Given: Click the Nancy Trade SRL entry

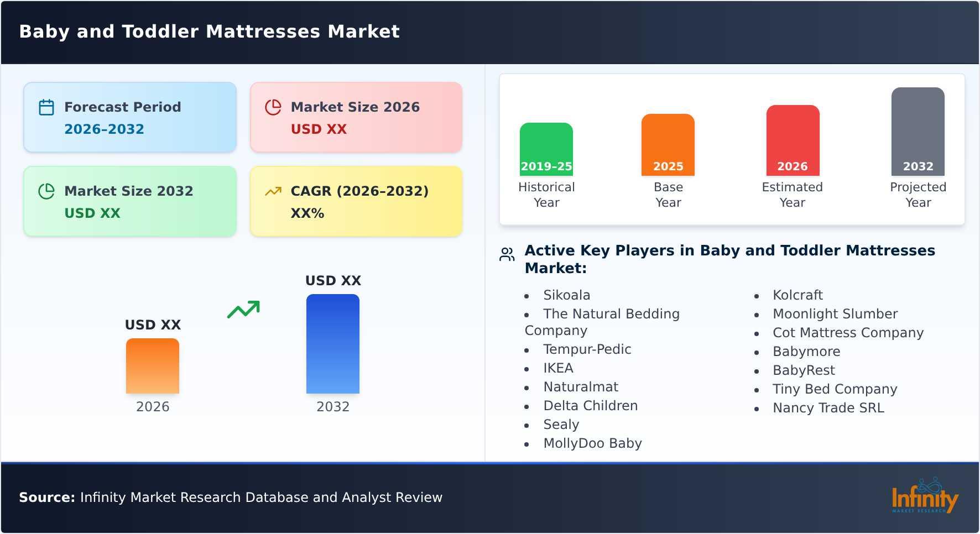Looking at the screenshot, I should tap(828, 408).
